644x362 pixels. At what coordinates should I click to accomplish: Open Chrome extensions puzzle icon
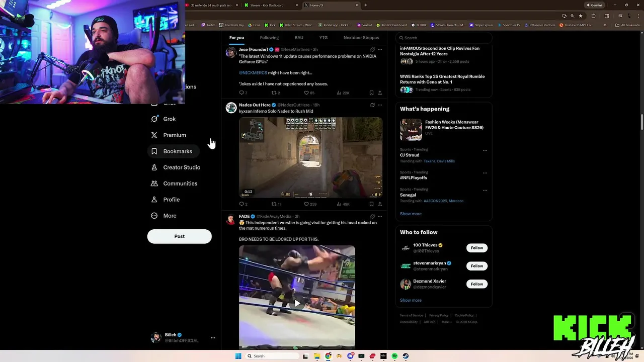593,16
